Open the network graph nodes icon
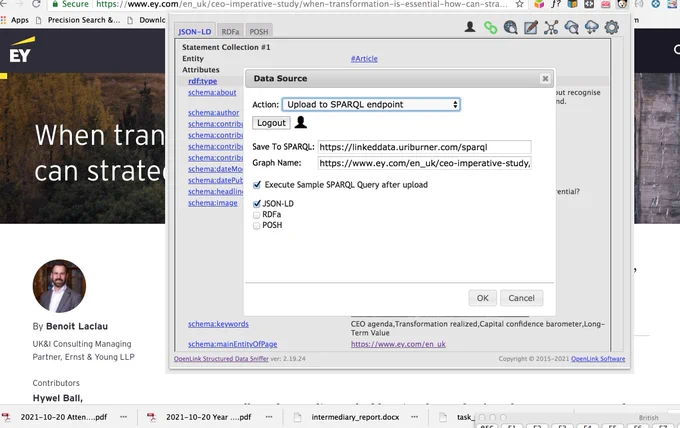The width and height of the screenshot is (680, 428). (551, 27)
